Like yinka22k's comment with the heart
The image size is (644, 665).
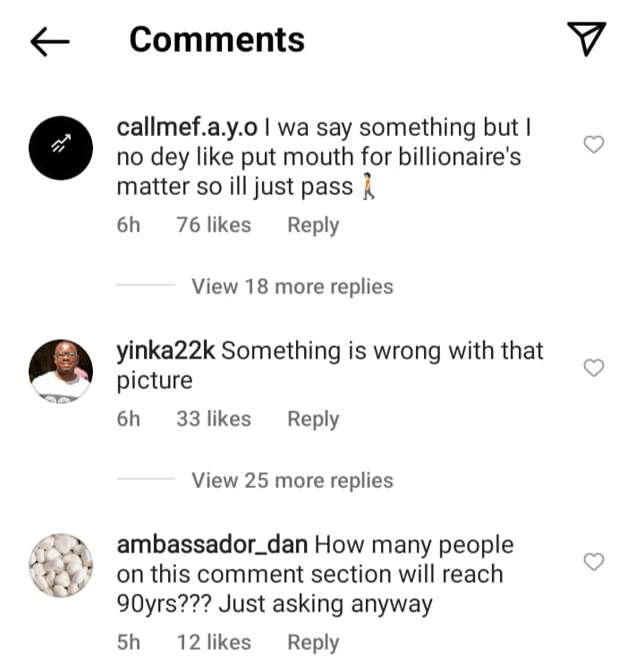(594, 367)
